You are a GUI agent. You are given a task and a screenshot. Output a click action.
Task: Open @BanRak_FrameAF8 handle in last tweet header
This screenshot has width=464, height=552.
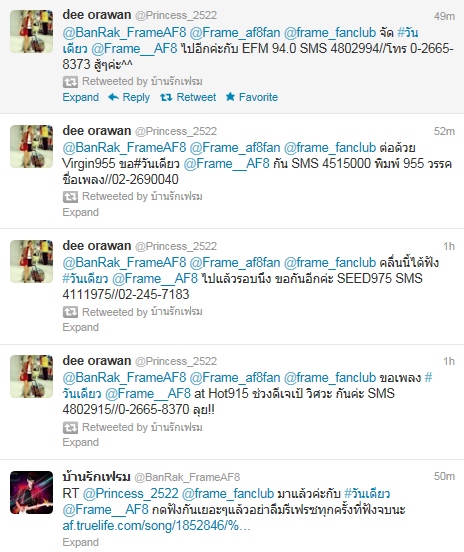tap(187, 477)
